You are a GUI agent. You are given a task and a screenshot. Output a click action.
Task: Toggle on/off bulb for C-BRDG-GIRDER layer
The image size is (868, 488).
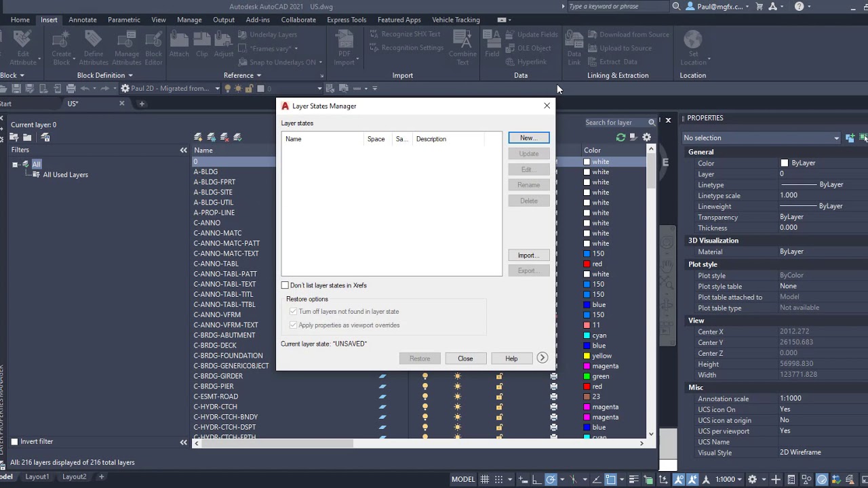click(425, 376)
